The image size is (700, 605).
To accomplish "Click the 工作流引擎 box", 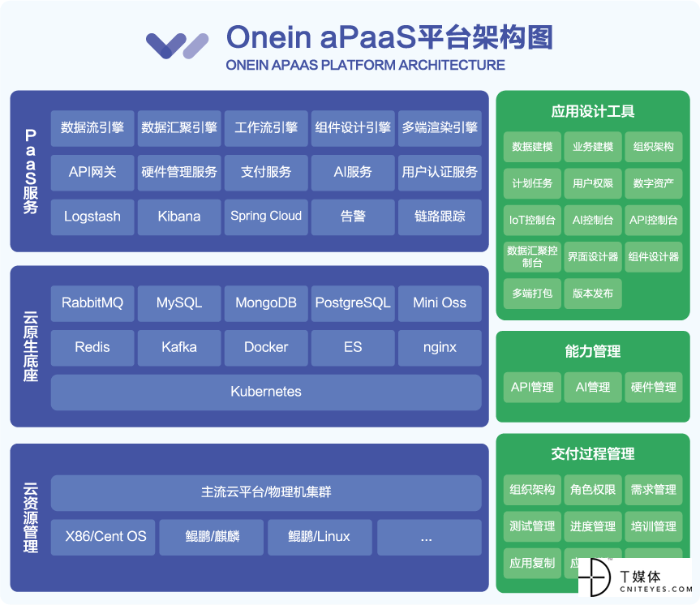I will coord(266,128).
